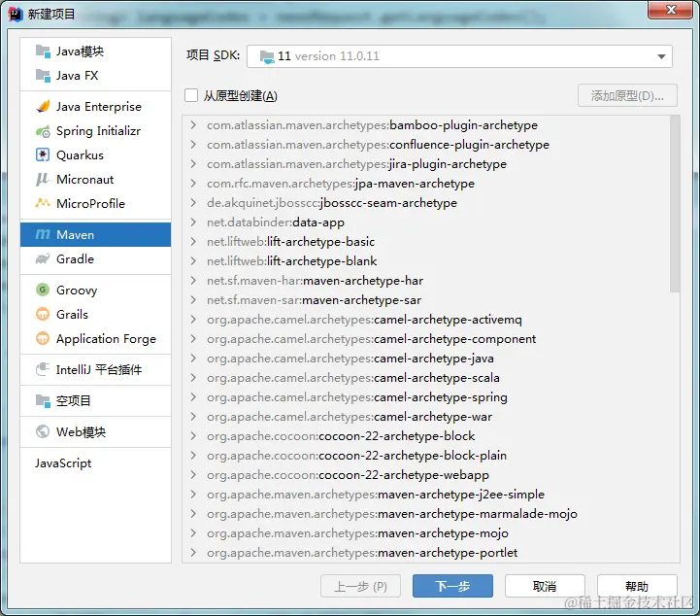Screen dimensions: 700x616
Task: Click the 11 version 11.0.11 SDK field
Action: 459,56
